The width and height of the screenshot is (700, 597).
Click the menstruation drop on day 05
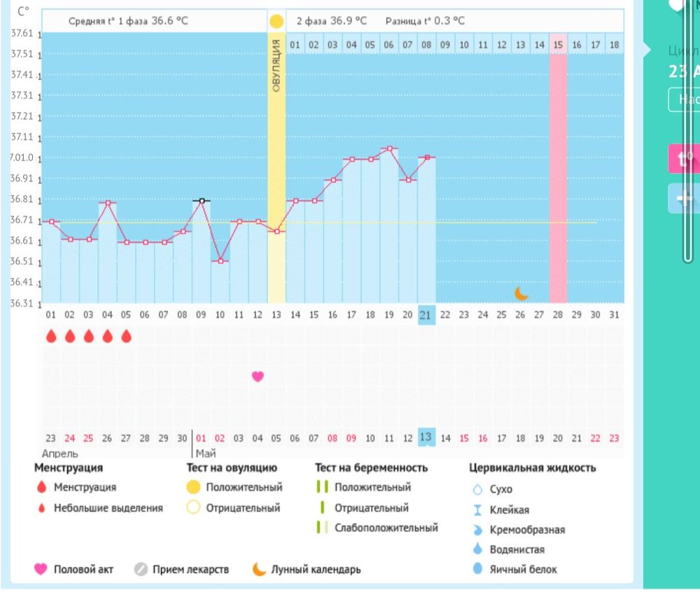click(x=126, y=337)
